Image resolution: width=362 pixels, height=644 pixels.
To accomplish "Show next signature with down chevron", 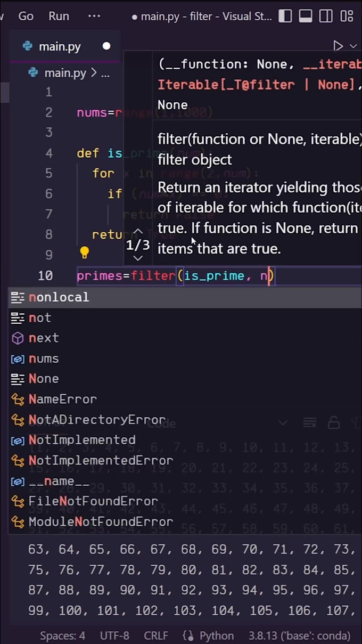I will 137,258.
